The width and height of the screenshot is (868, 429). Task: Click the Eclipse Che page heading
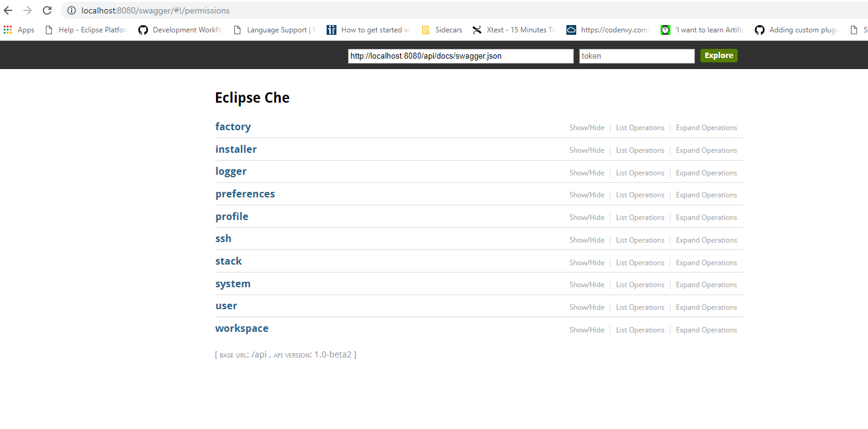[x=252, y=98]
